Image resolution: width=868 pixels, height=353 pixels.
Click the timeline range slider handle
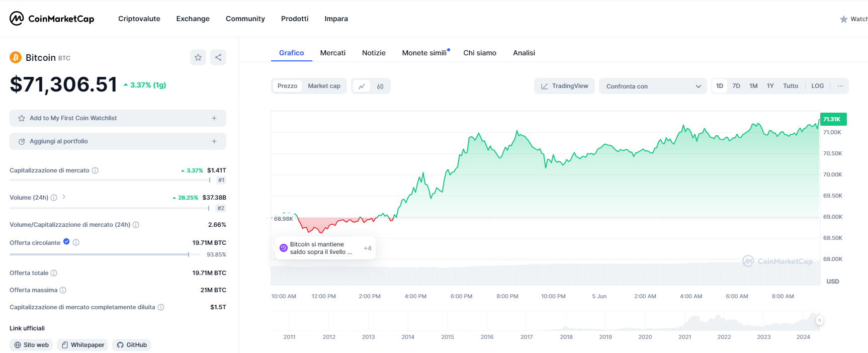click(x=819, y=320)
